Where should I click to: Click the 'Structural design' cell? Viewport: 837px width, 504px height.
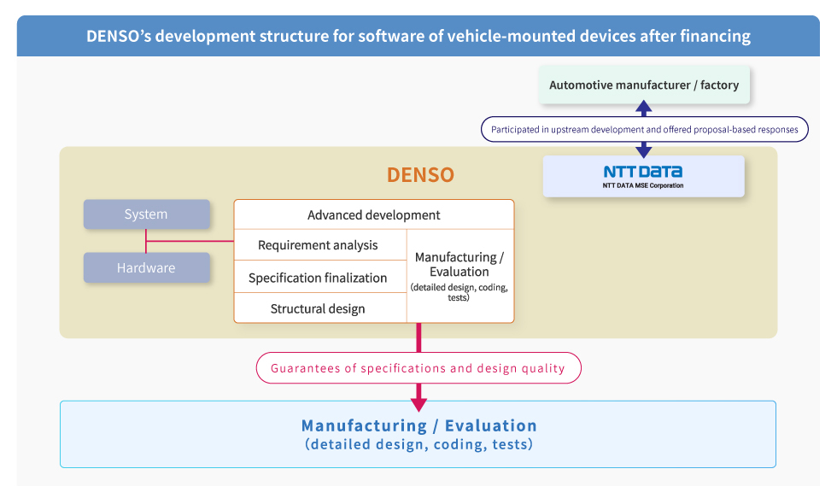tap(320, 308)
